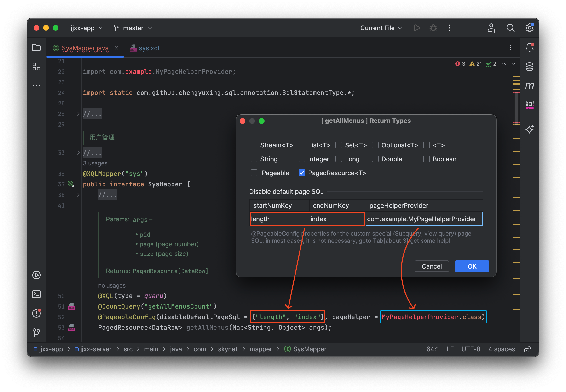Open the Notifications bell
Viewport: 566px width, 392px height.
click(x=529, y=47)
